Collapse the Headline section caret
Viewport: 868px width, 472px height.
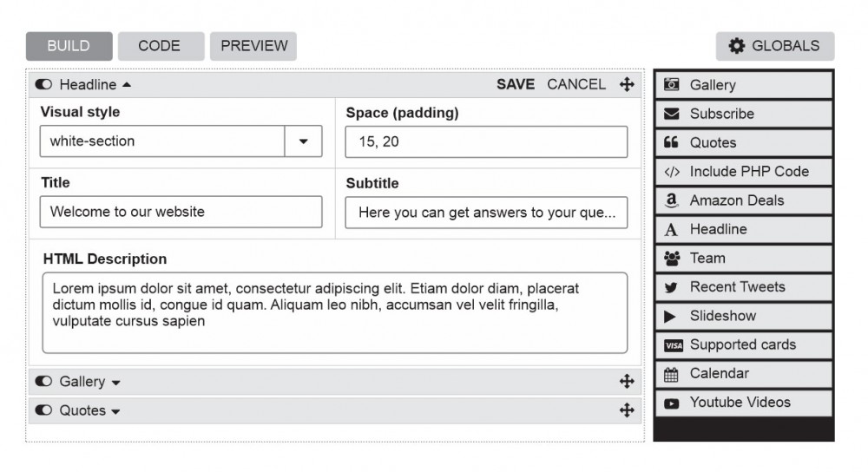127,85
